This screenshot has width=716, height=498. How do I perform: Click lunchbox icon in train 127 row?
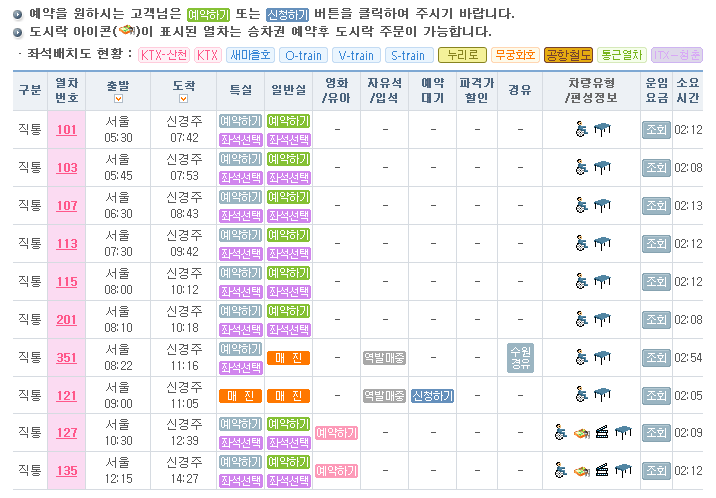(581, 433)
